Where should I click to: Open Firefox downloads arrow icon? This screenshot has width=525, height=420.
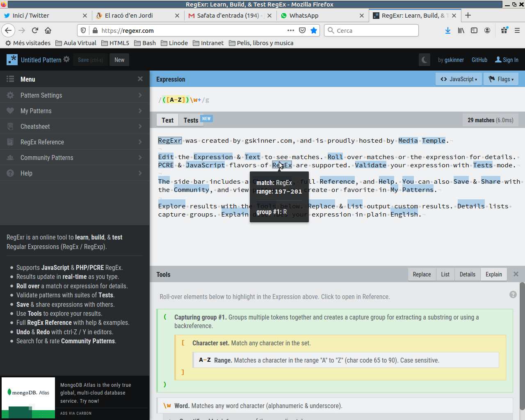click(448, 30)
